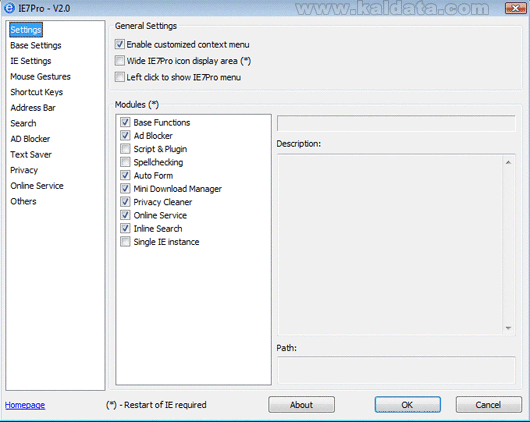Image resolution: width=530 pixels, height=422 pixels.
Task: Uncheck Base Functions module
Action: point(125,122)
